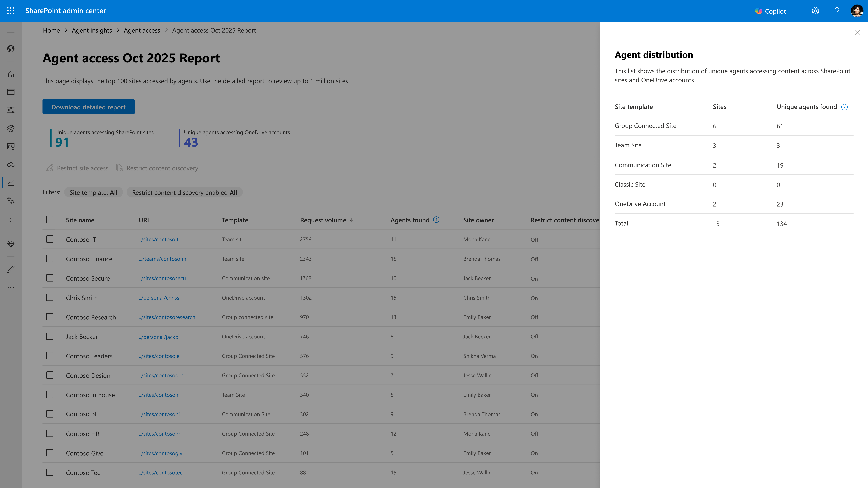Open the SharePoint app launcher waffle icon
This screenshot has width=868, height=488.
pyautogui.click(x=10, y=10)
